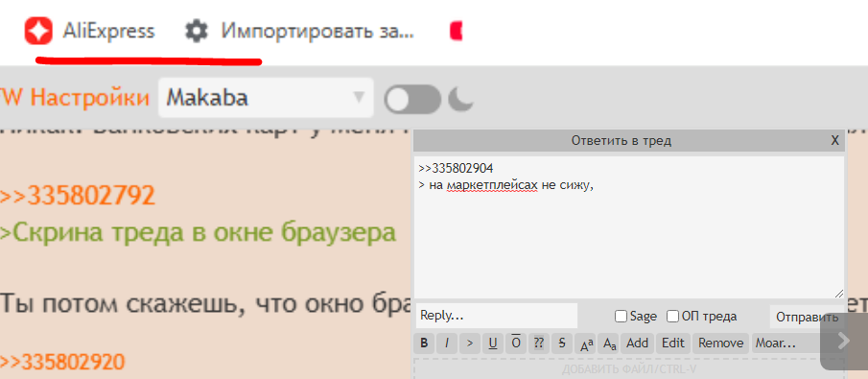Click the Edit button in reply toolbar
Image resolution: width=868 pixels, height=379 pixels.
(x=673, y=343)
